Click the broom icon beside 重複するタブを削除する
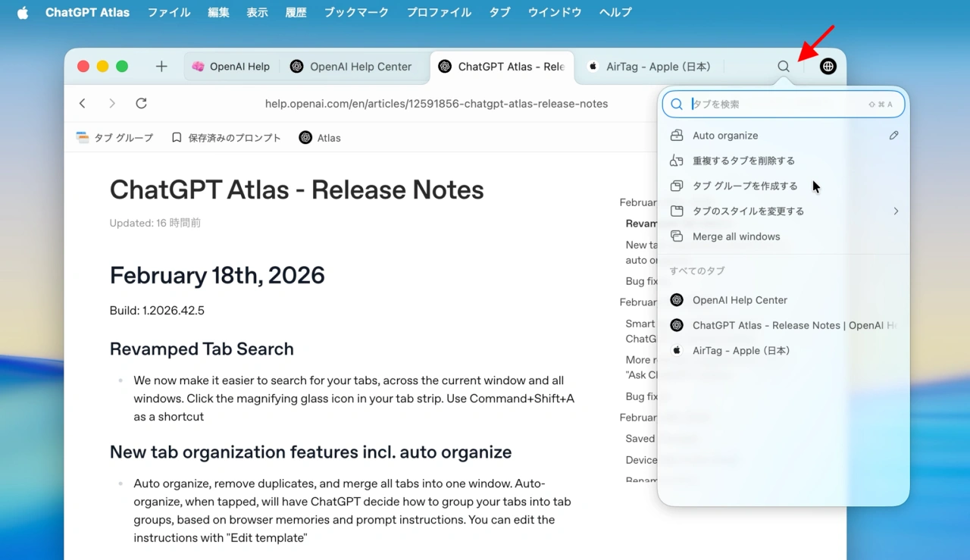 pyautogui.click(x=676, y=161)
